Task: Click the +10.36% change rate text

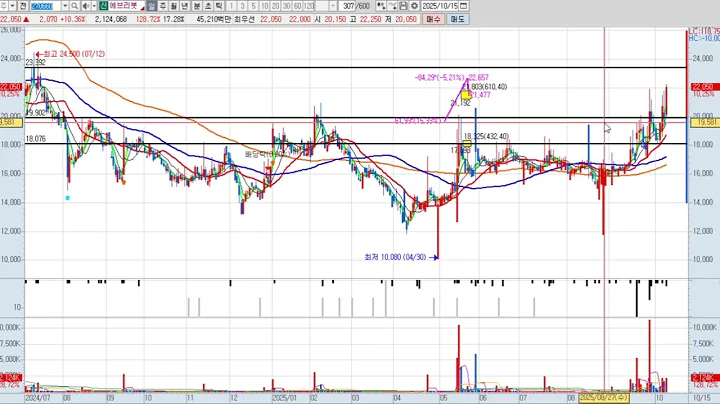Action: (x=73, y=19)
